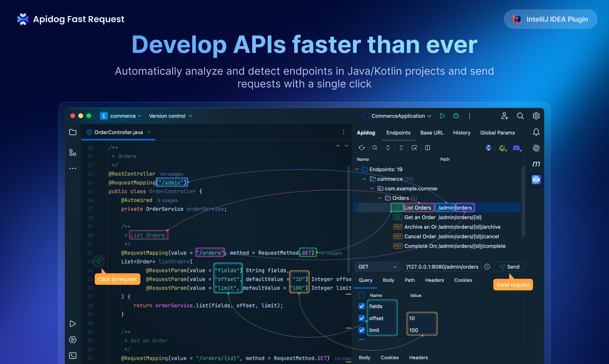This screenshot has width=609, height=364.
Task: Open the Notifications bell icon
Action: (536, 132)
